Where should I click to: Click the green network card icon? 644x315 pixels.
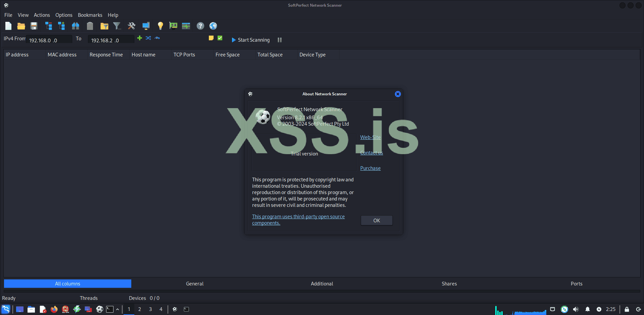pos(173,26)
